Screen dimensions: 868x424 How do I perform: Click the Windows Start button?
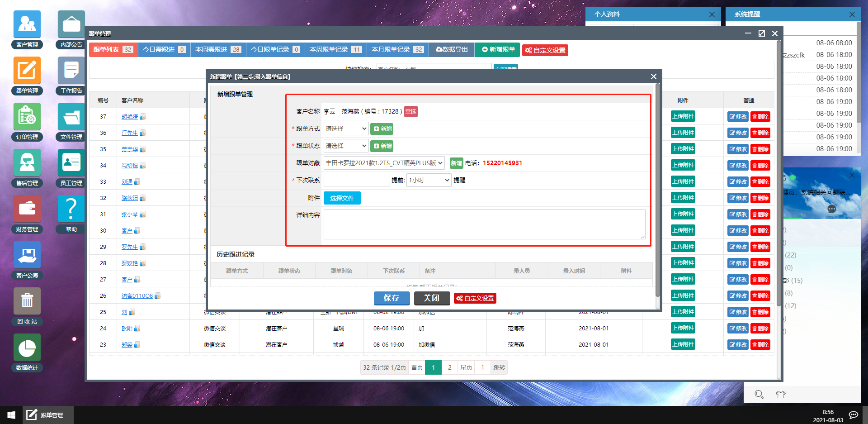11,415
